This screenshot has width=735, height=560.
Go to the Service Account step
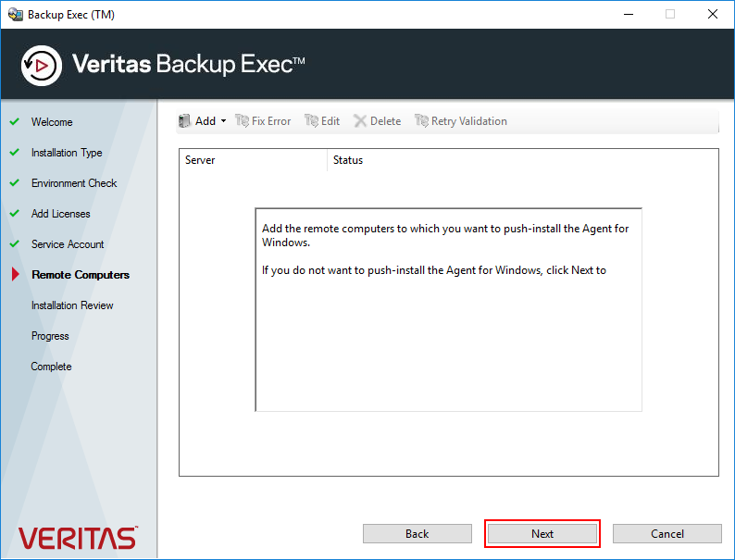point(68,244)
